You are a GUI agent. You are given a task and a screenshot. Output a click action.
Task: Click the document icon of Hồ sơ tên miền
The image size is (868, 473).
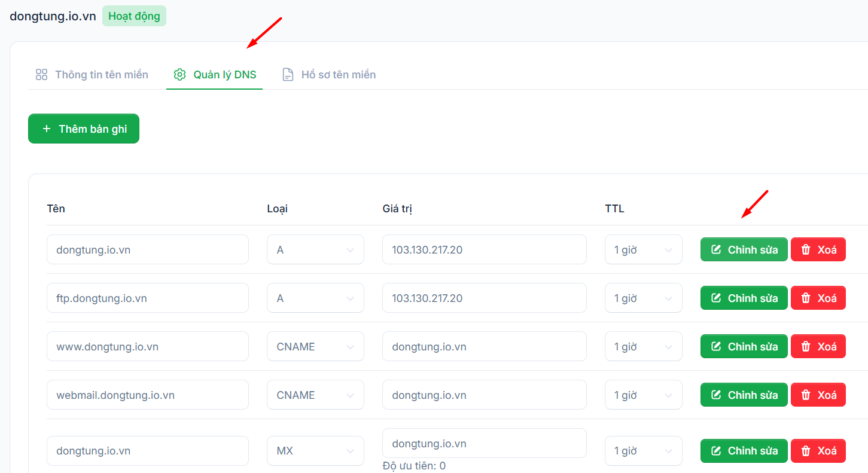(288, 75)
